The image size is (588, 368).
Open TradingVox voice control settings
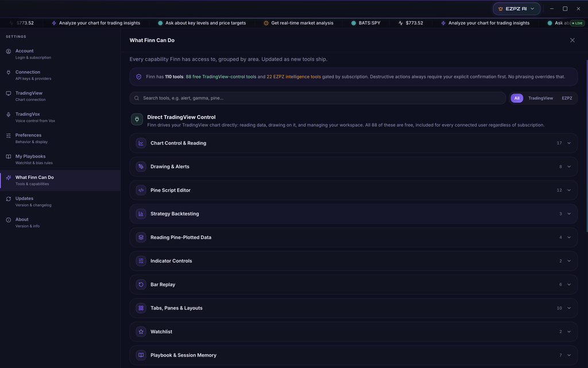(x=60, y=117)
